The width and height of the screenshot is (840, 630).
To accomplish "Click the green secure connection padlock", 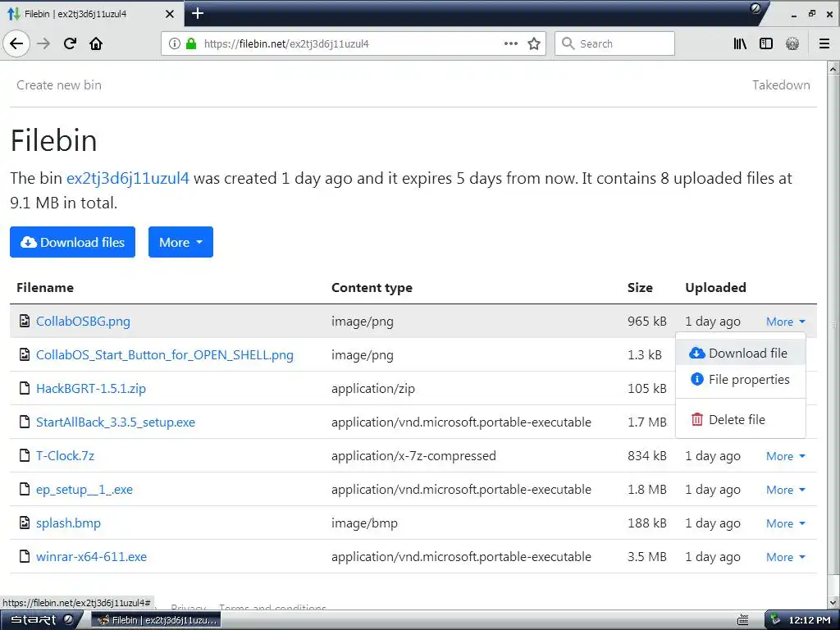I will click(191, 43).
